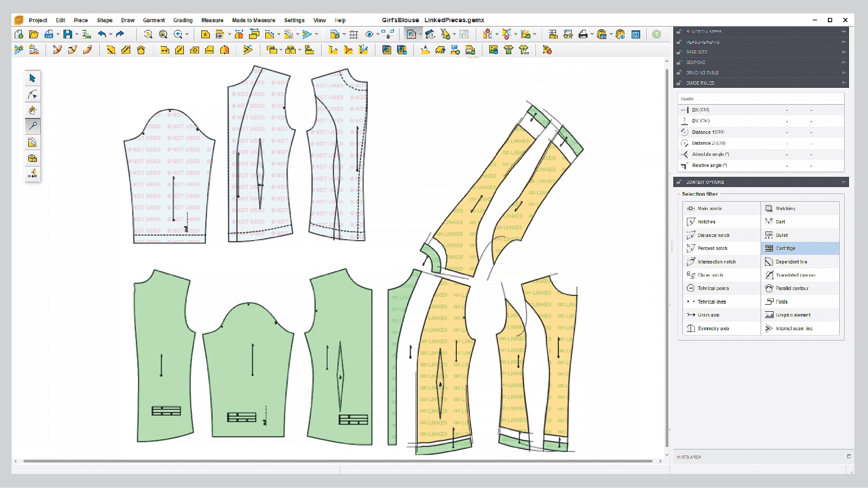Click the vertical scrollbar beside the canvas
This screenshot has height=488, width=868.
pyautogui.click(x=667, y=258)
